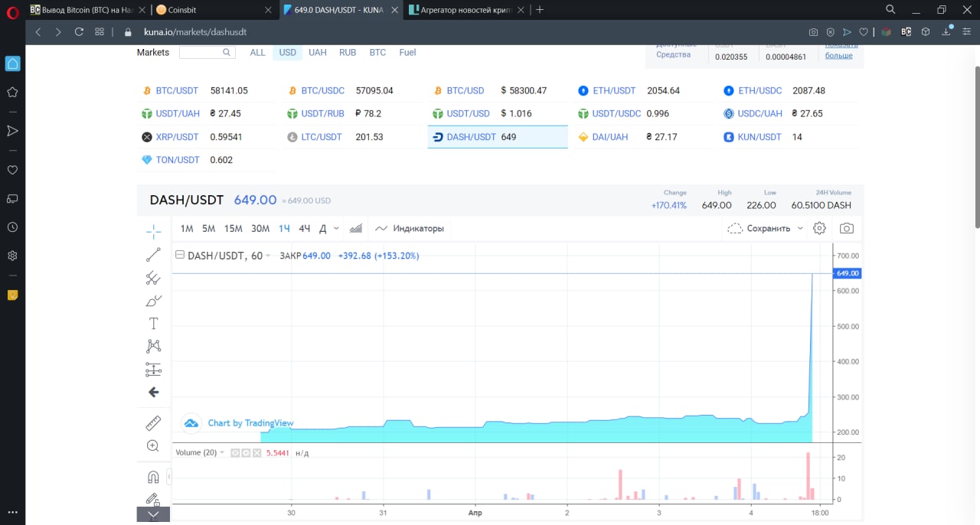Add page to bookmarks heart icon
980x525 pixels.
coord(863,32)
